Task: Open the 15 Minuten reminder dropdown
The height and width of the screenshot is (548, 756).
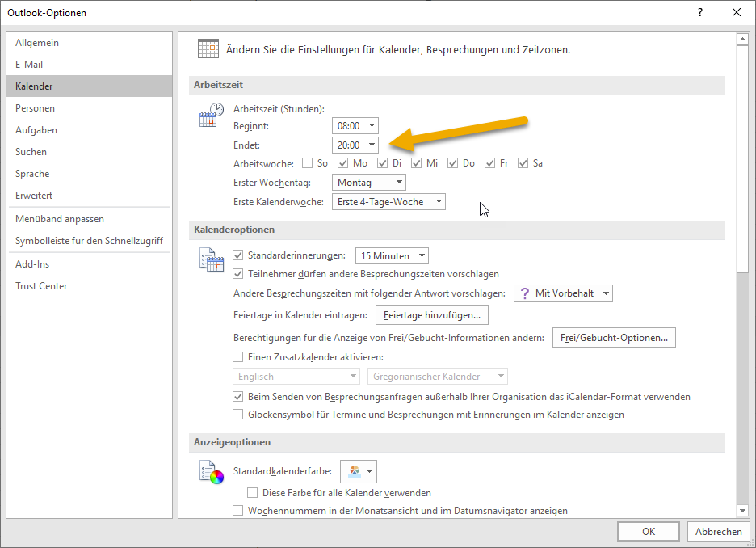Action: point(392,255)
